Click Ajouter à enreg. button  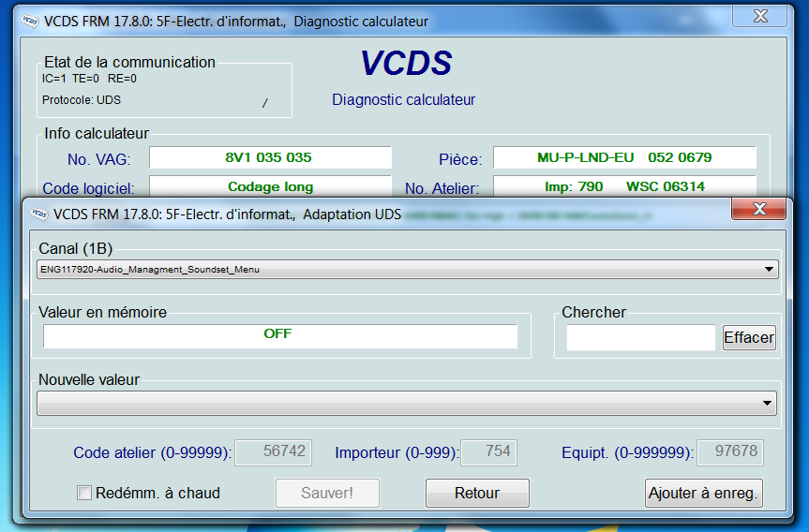pos(704,493)
